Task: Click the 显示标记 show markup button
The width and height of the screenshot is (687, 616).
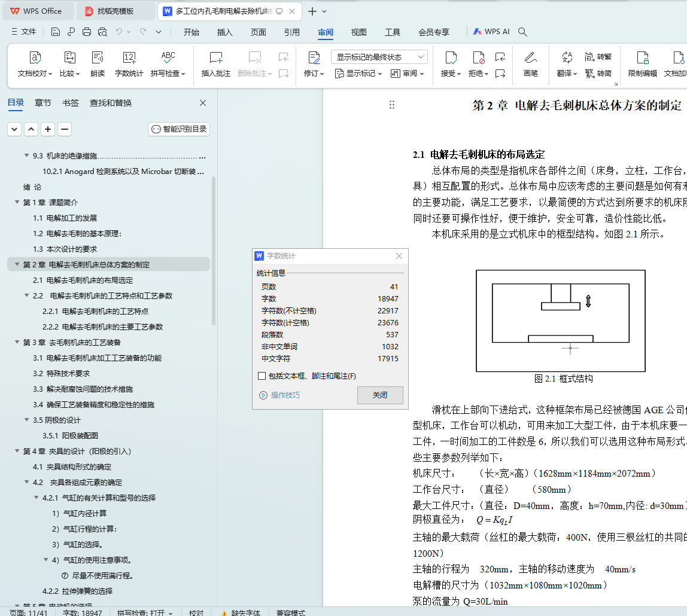Action: (358, 73)
